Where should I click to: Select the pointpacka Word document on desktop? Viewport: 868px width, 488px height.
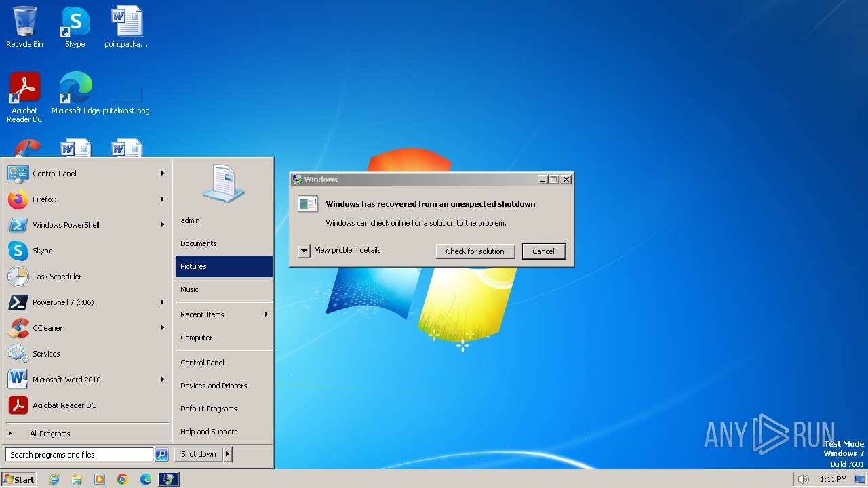click(126, 22)
